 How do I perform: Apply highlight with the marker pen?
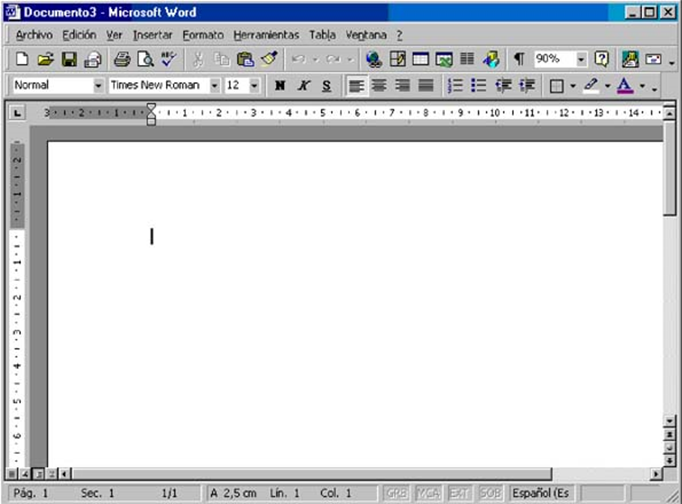[x=592, y=85]
